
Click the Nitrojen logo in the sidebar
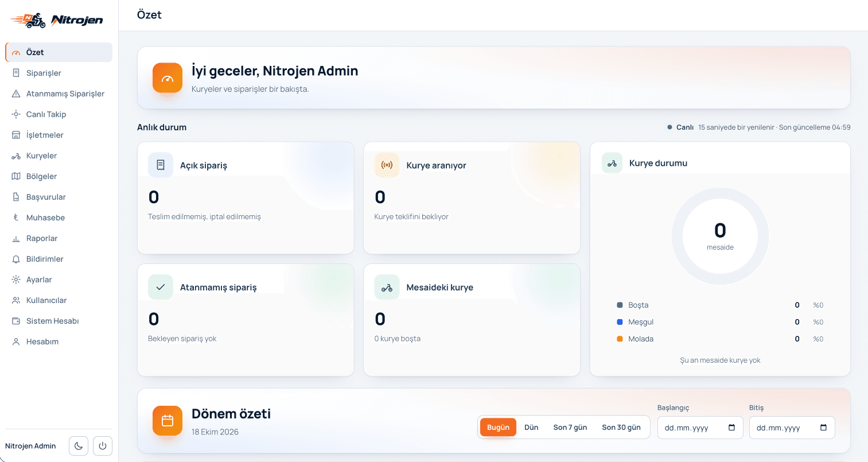click(57, 21)
